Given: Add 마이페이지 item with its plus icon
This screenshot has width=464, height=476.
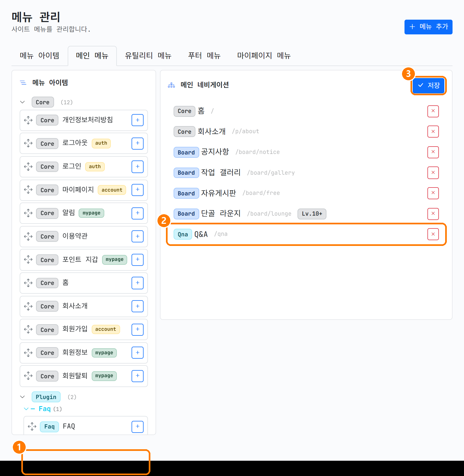Looking at the screenshot, I should [138, 190].
